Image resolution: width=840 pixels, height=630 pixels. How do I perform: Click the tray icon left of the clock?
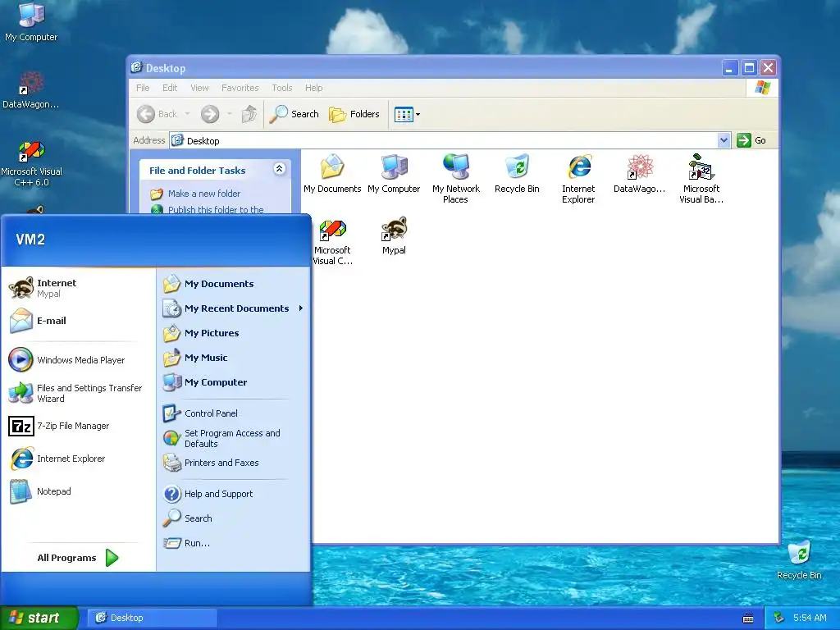pos(779,618)
